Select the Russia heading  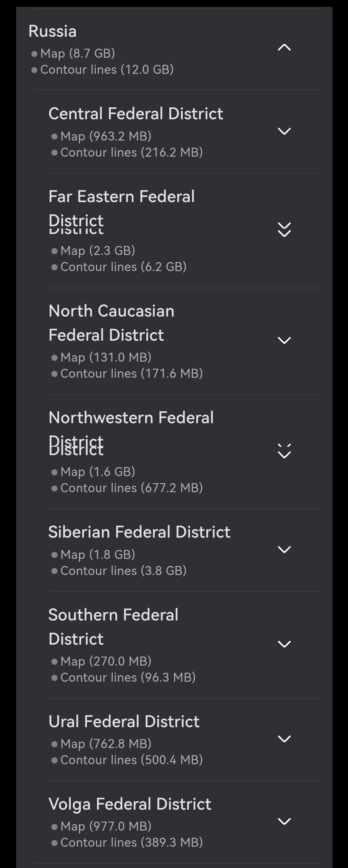[x=53, y=31]
